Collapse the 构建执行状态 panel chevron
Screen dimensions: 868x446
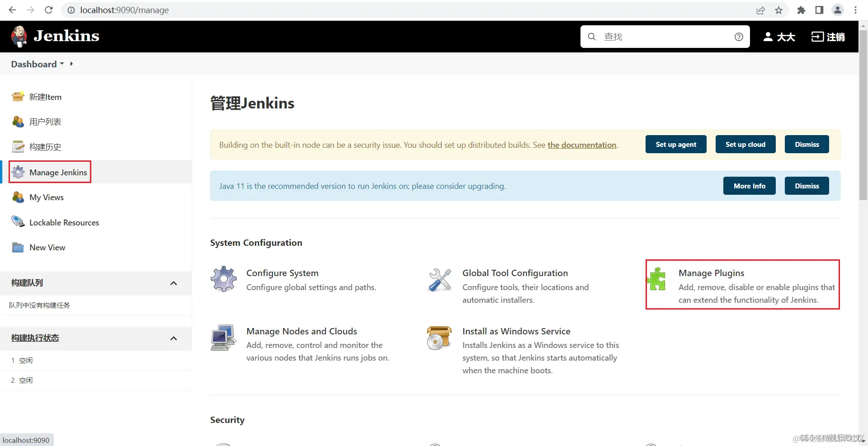coord(174,338)
